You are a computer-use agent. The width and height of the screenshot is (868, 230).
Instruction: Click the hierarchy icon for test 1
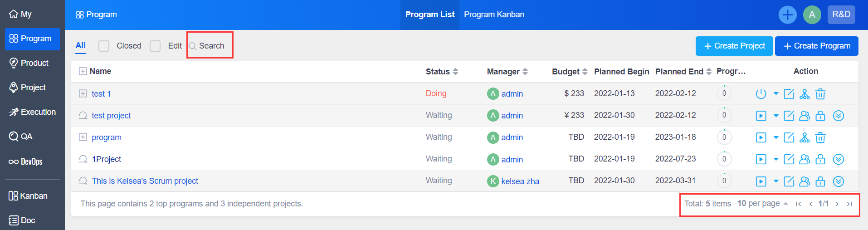pos(805,94)
